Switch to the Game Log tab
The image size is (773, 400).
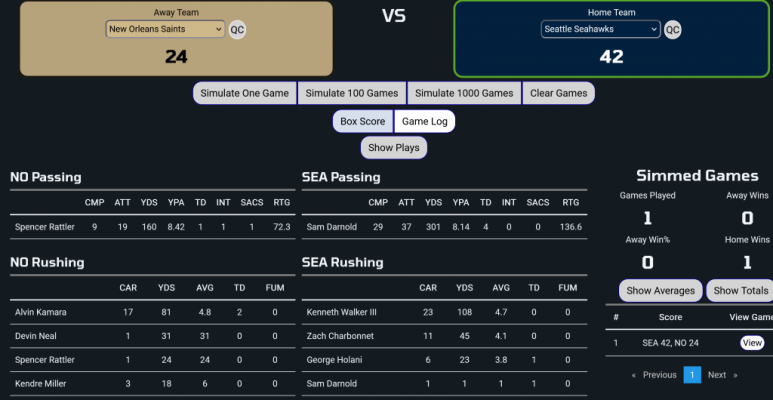point(424,121)
